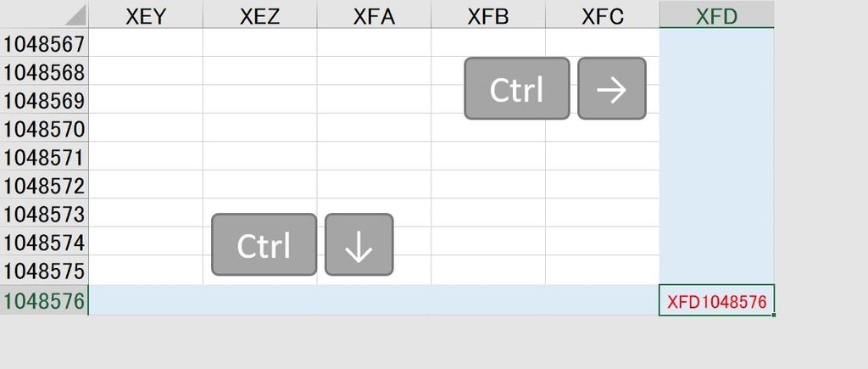The height and width of the screenshot is (369, 868).
Task: Select the highlighted row header 1048576
Action: [44, 301]
